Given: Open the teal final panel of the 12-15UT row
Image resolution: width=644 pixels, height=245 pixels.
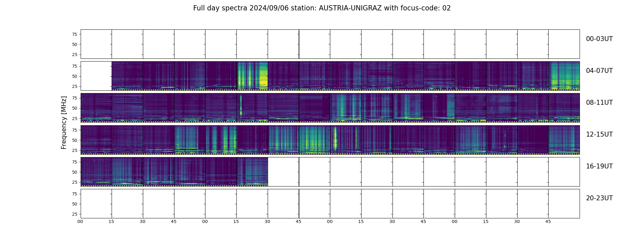Looking at the screenshot, I should (x=564, y=139).
